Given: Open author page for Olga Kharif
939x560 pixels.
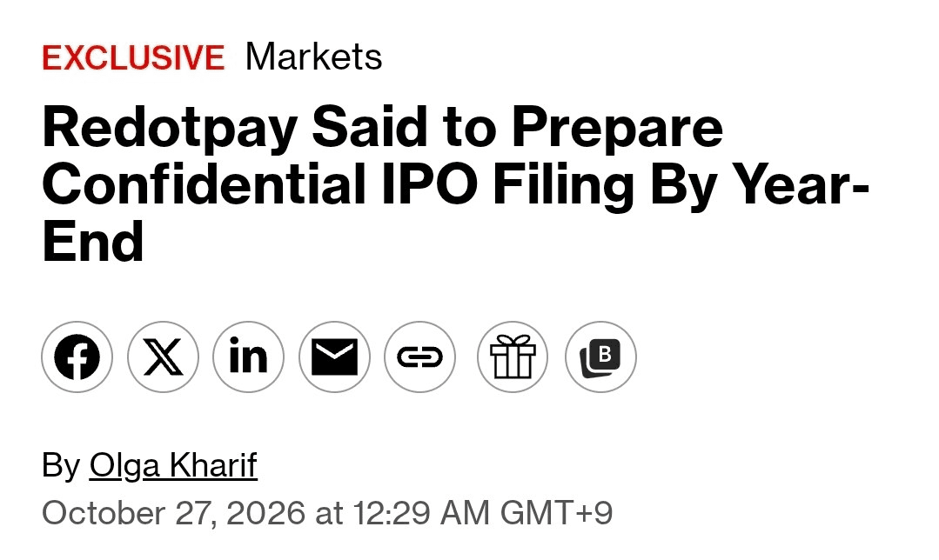Looking at the screenshot, I should (x=173, y=465).
